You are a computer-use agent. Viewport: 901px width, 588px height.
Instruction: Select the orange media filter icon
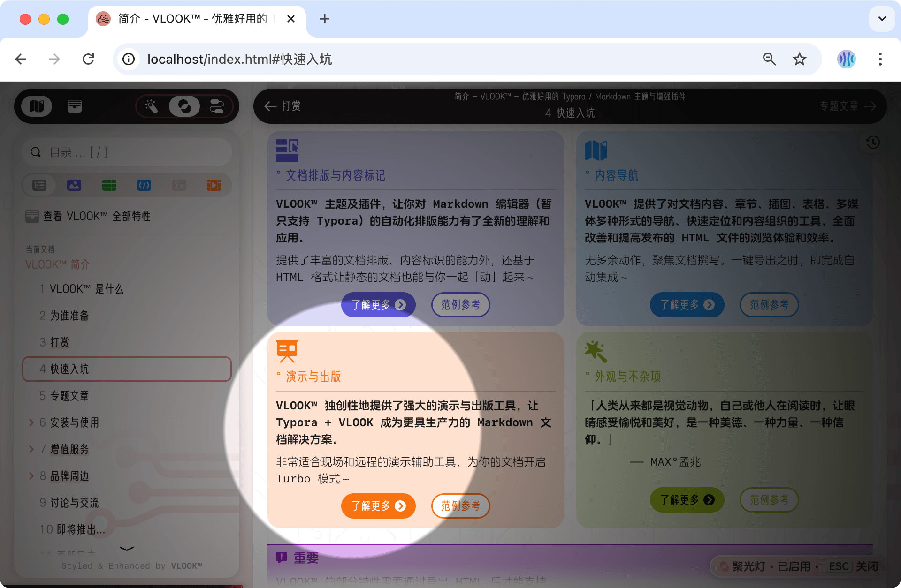pyautogui.click(x=214, y=185)
